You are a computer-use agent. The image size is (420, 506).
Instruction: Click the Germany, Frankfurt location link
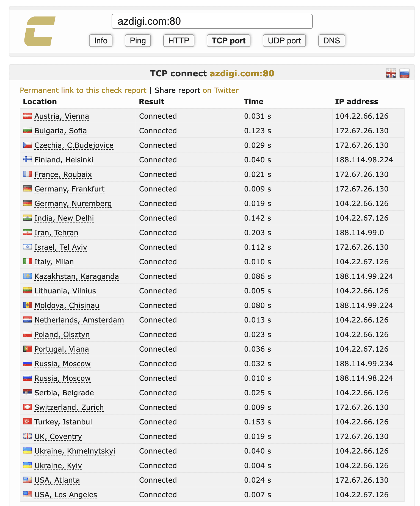(x=70, y=189)
